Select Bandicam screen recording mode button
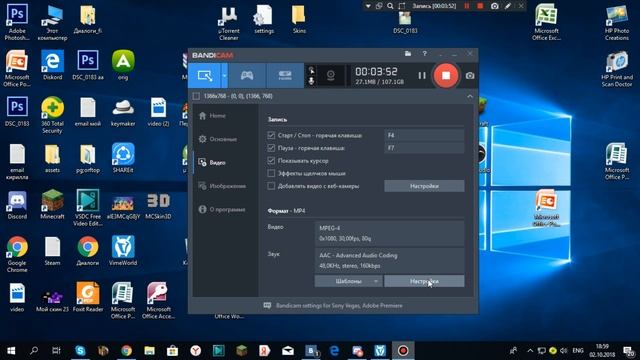The width and height of the screenshot is (640, 360). point(205,76)
